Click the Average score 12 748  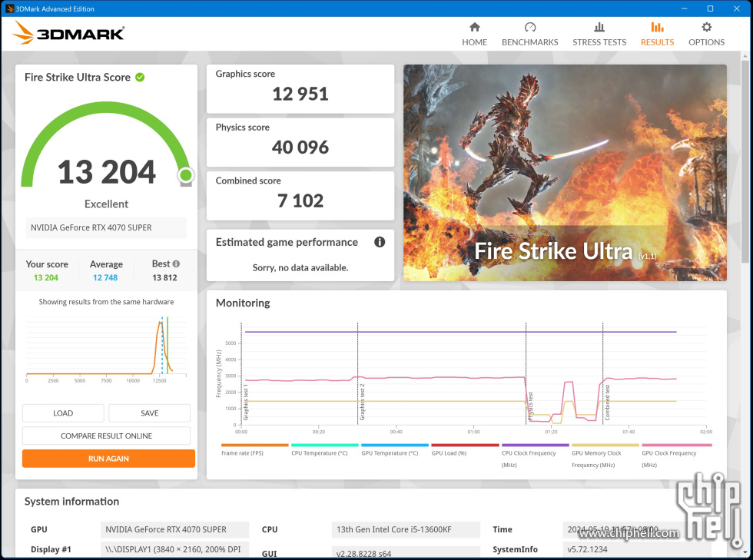[x=105, y=277]
